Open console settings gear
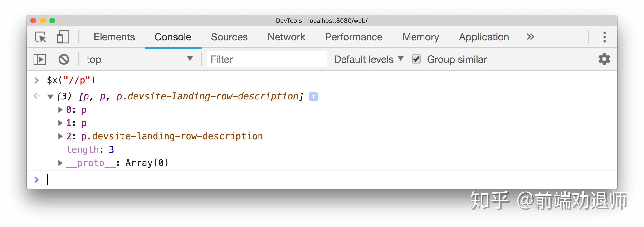This screenshot has width=644, height=227. pos(604,59)
